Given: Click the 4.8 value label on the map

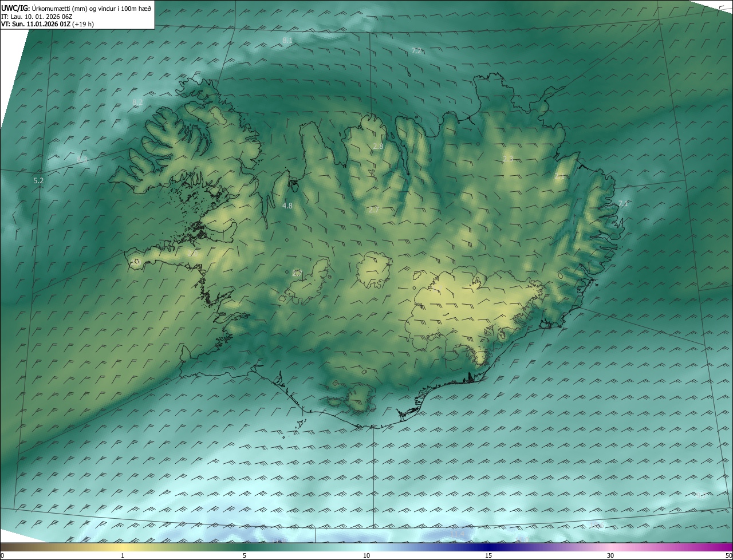Looking at the screenshot, I should tap(287, 206).
